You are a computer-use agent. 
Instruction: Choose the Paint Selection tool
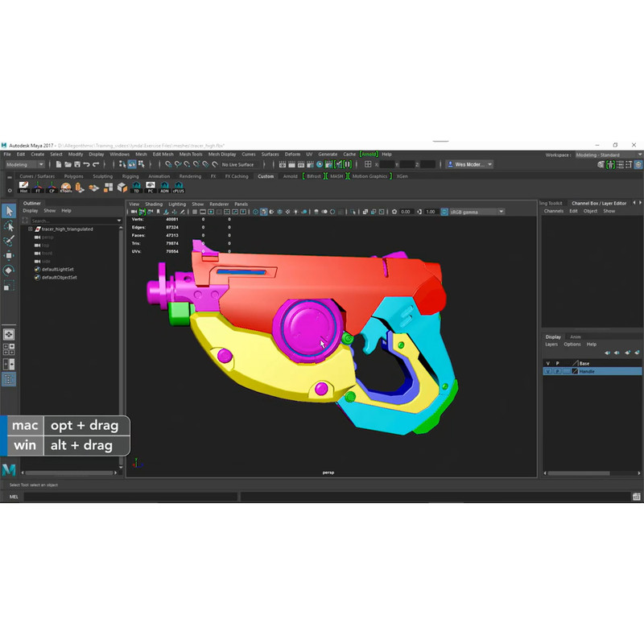tap(9, 241)
